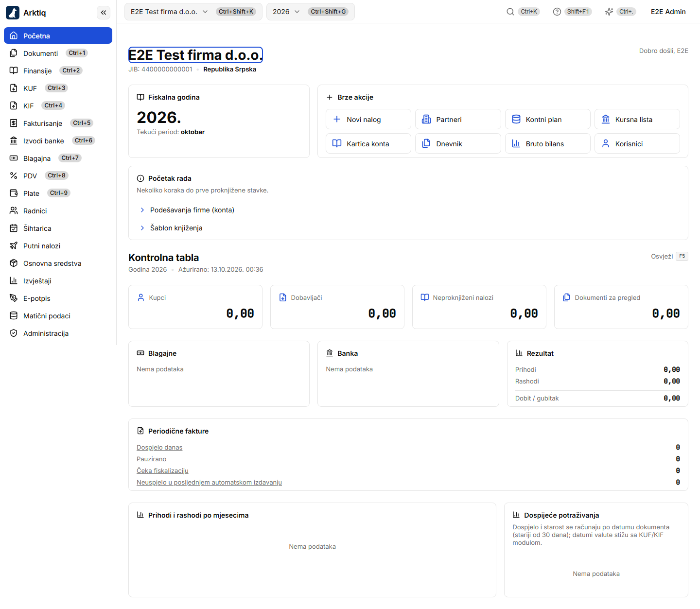The image size is (700, 609).
Task: Open Finansije in the sidebar
Action: (58, 71)
